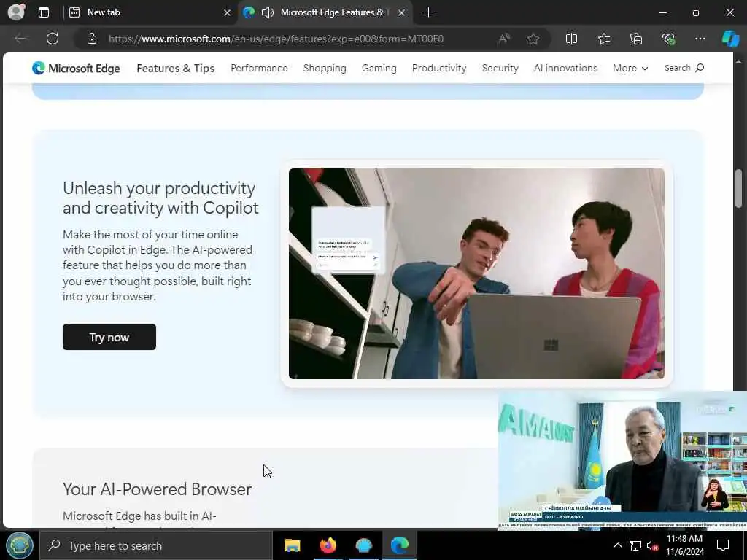The image size is (747, 560).
Task: Play the Copilot promo video thumbnail
Action: pos(476,274)
